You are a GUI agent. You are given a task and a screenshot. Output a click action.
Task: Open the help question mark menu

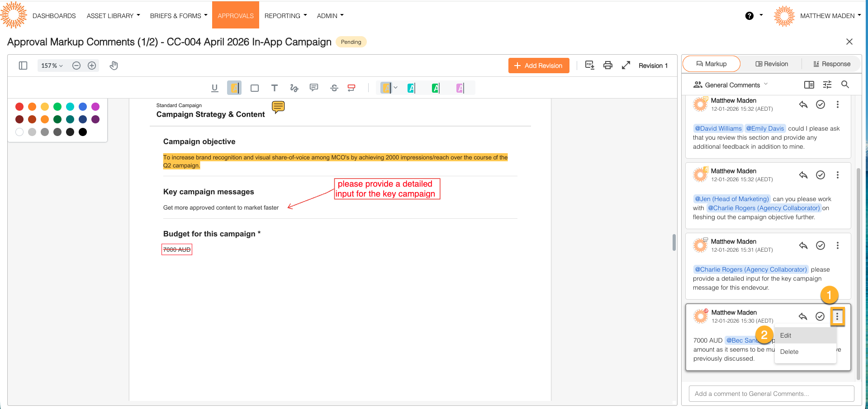coord(754,16)
